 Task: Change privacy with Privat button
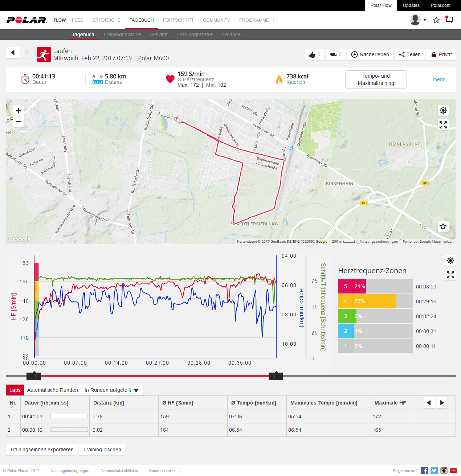click(441, 54)
